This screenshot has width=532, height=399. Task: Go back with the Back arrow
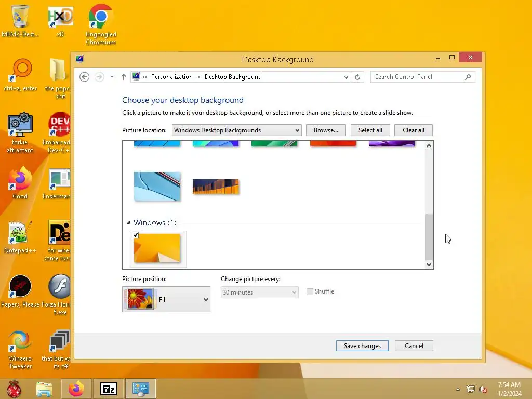[85, 77]
